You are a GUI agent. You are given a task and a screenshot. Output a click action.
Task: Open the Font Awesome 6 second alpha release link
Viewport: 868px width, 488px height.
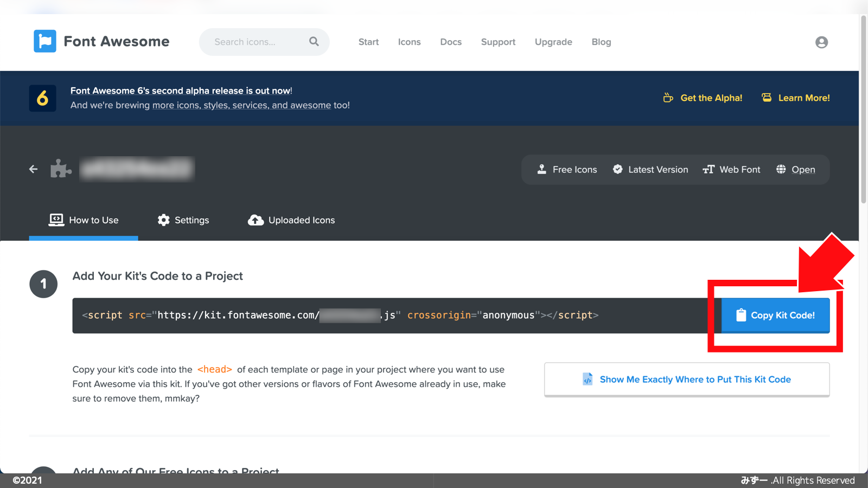pyautogui.click(x=181, y=91)
